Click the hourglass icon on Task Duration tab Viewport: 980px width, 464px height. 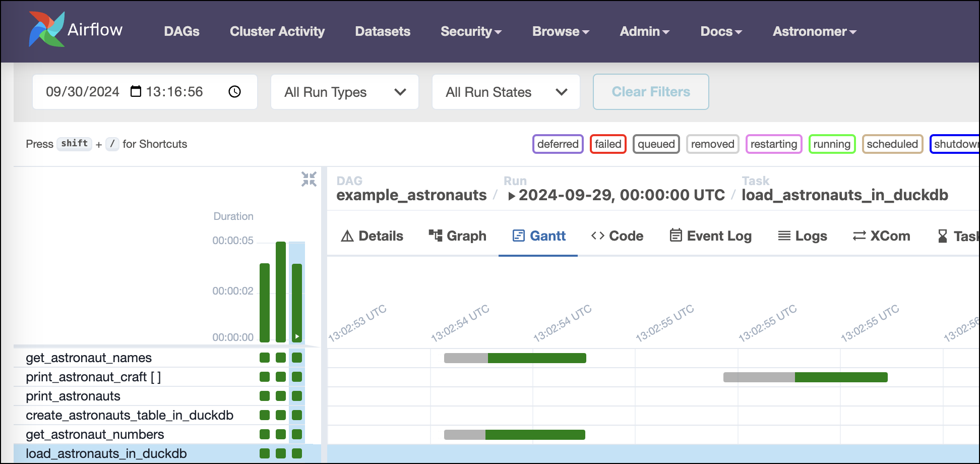[x=942, y=236]
